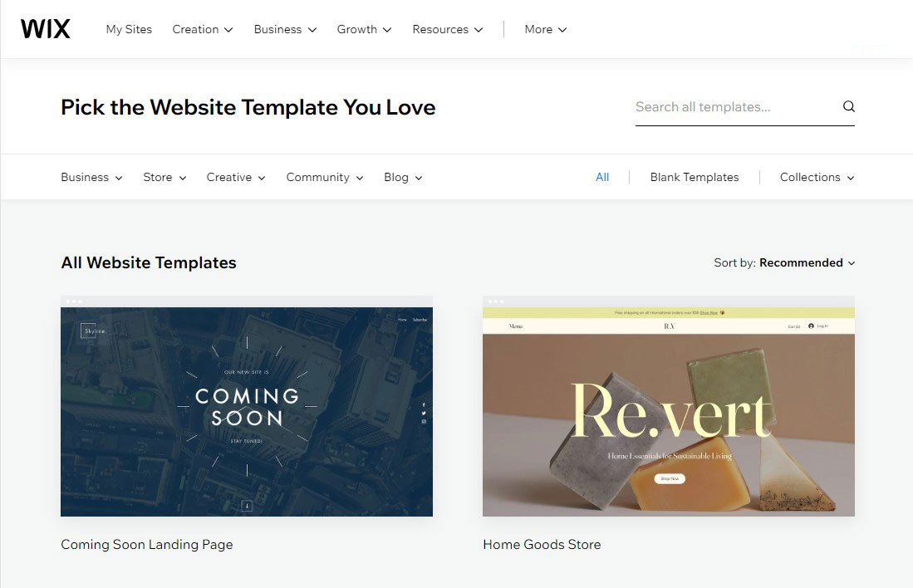Open the Creative category filter
The image size is (913, 588).
point(235,178)
